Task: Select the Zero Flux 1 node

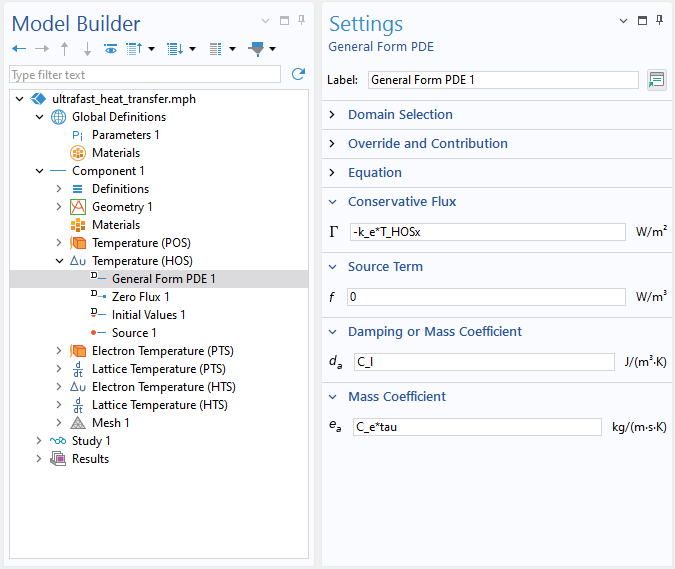Action: (140, 297)
